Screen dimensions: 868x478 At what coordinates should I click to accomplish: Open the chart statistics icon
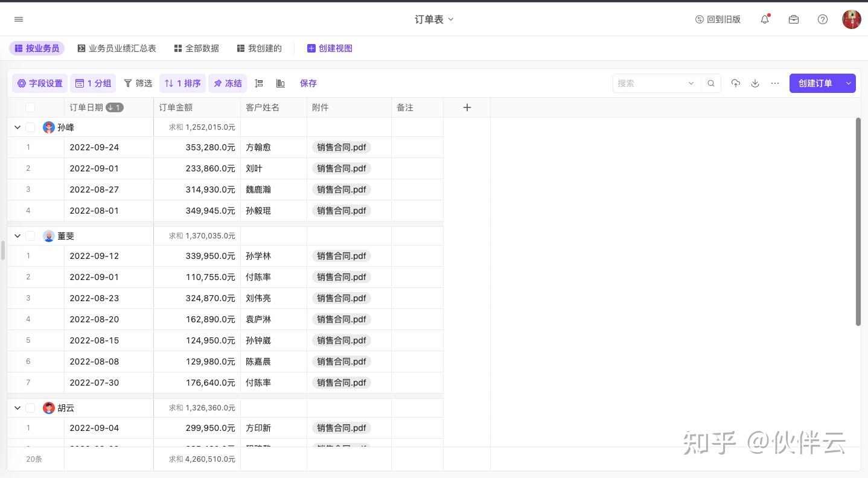click(x=281, y=83)
